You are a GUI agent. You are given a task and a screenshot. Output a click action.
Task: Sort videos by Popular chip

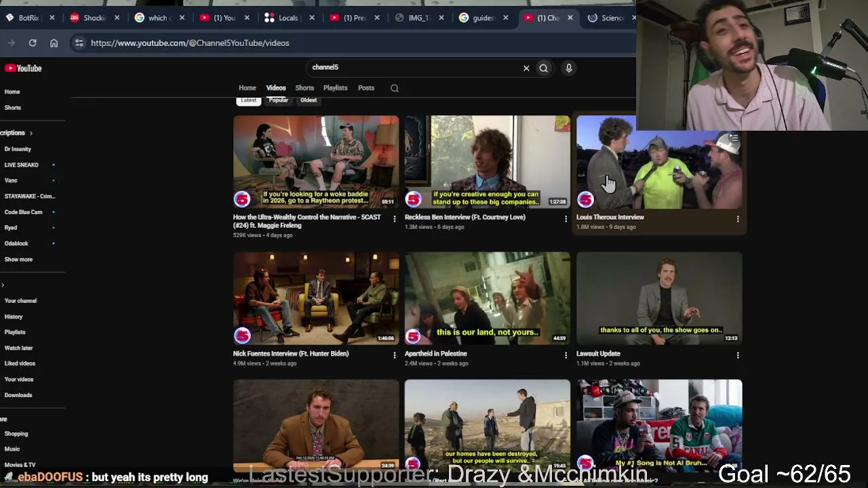278,100
